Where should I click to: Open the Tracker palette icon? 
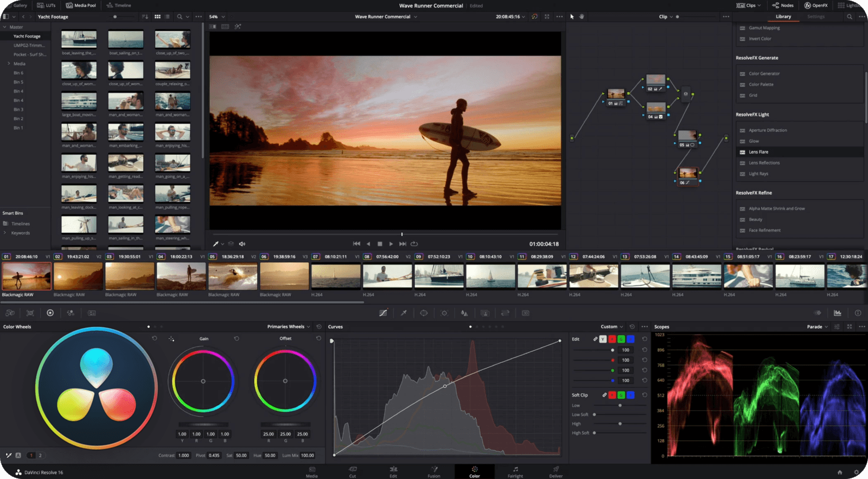click(444, 313)
